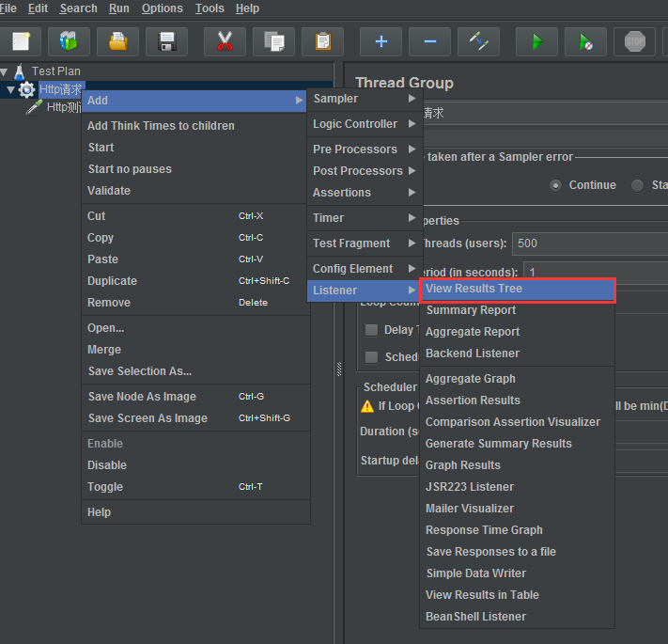The image size is (668, 644).
Task: Open the Listener submenu
Action: (x=365, y=291)
